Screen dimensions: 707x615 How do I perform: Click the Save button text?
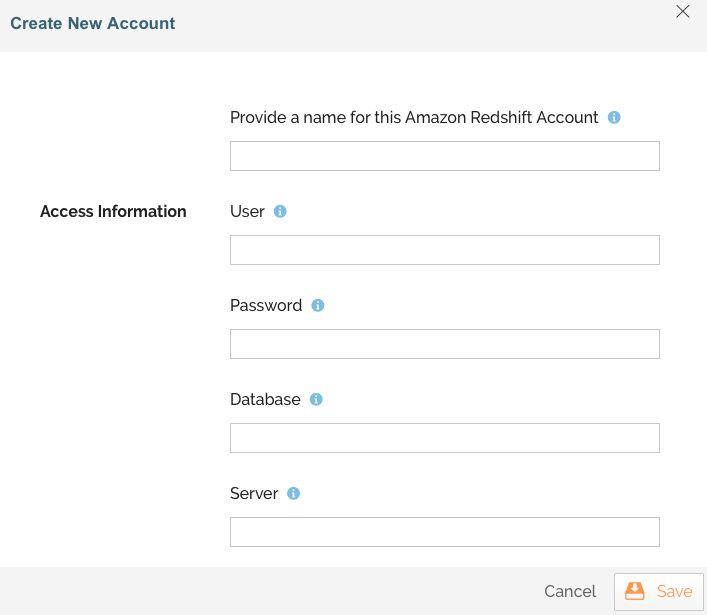click(x=674, y=591)
